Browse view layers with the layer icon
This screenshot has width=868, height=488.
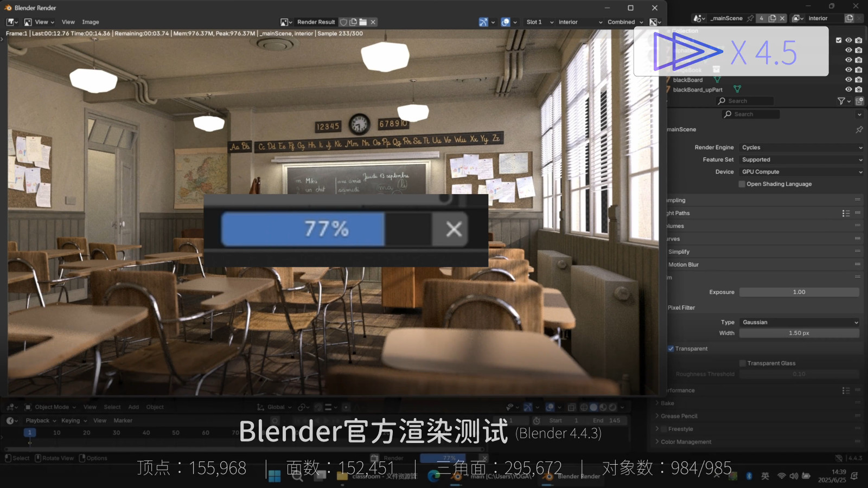coord(798,18)
